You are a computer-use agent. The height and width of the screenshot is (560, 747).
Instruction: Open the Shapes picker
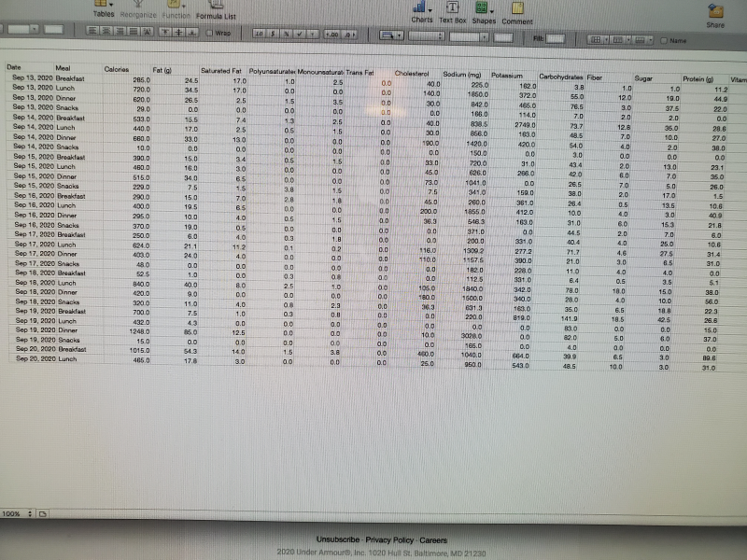pos(484,11)
